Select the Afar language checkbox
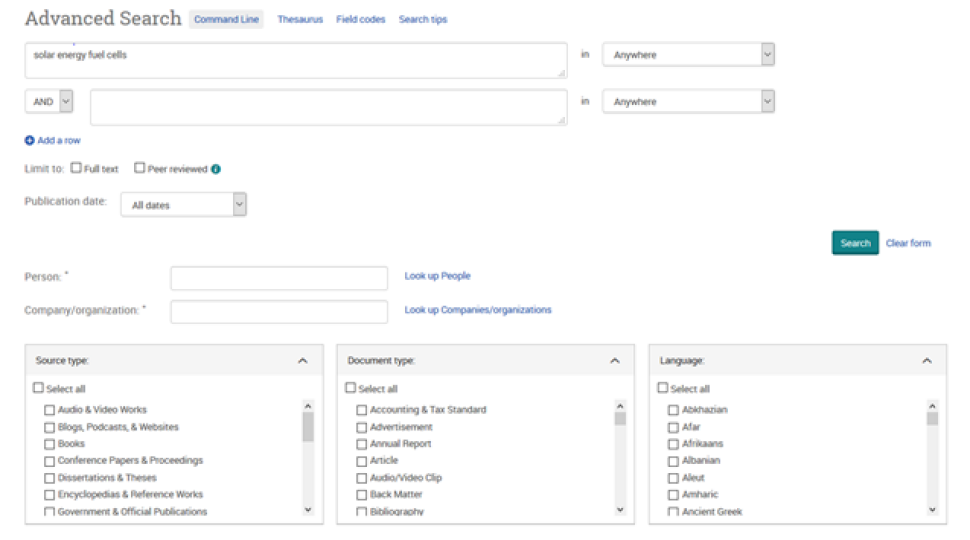Screen dimensions: 970x540 tap(674, 427)
